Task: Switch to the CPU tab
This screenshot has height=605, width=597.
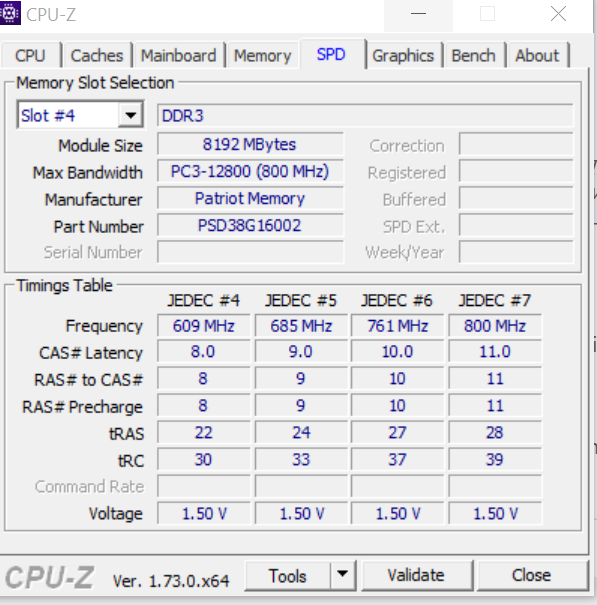Action: (30, 56)
